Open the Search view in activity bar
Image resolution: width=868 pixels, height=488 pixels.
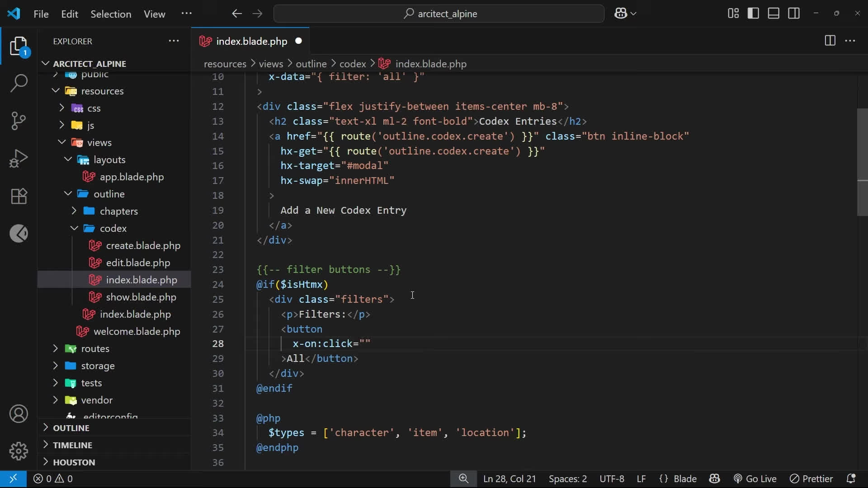click(x=19, y=83)
